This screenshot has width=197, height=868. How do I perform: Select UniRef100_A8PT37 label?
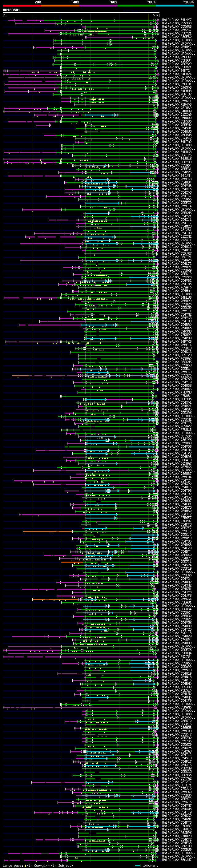(x=177, y=94)
